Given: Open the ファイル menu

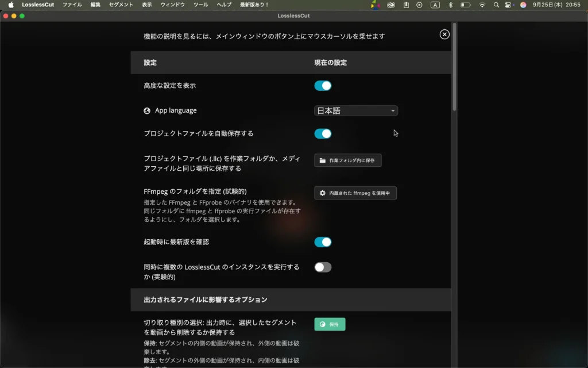Looking at the screenshot, I should click(x=72, y=5).
